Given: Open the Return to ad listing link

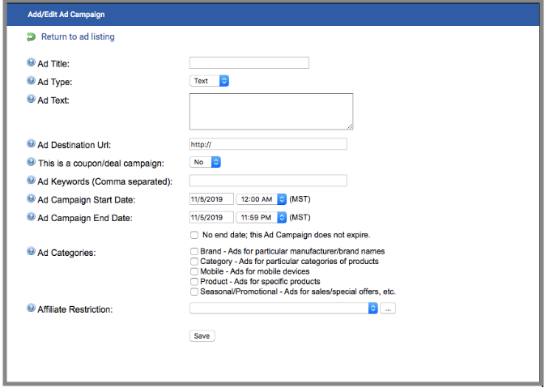Looking at the screenshot, I should click(x=78, y=36).
